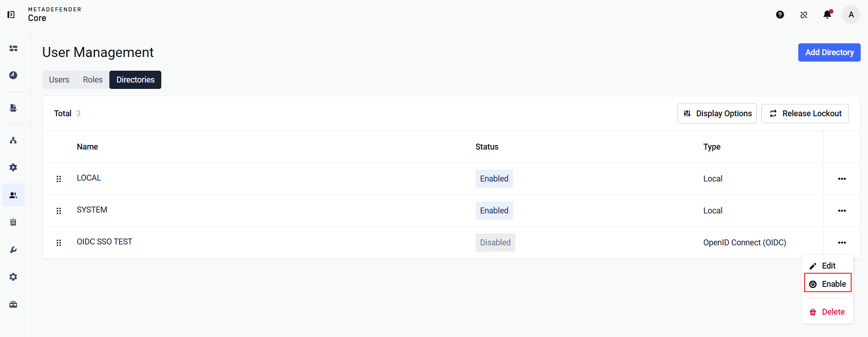
Task: Enable the OIDC SSO TEST directory
Action: click(828, 284)
